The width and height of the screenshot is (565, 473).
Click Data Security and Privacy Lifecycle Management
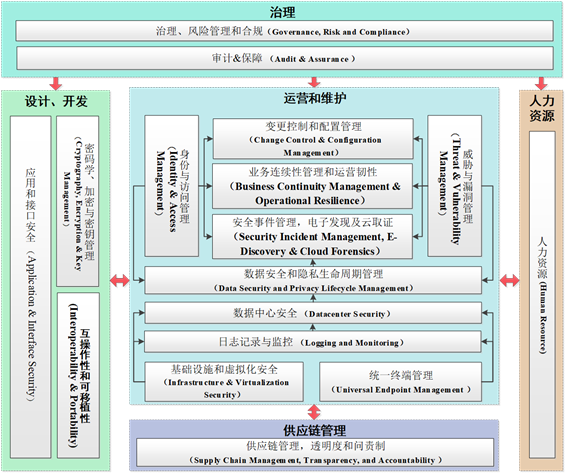coord(313,280)
